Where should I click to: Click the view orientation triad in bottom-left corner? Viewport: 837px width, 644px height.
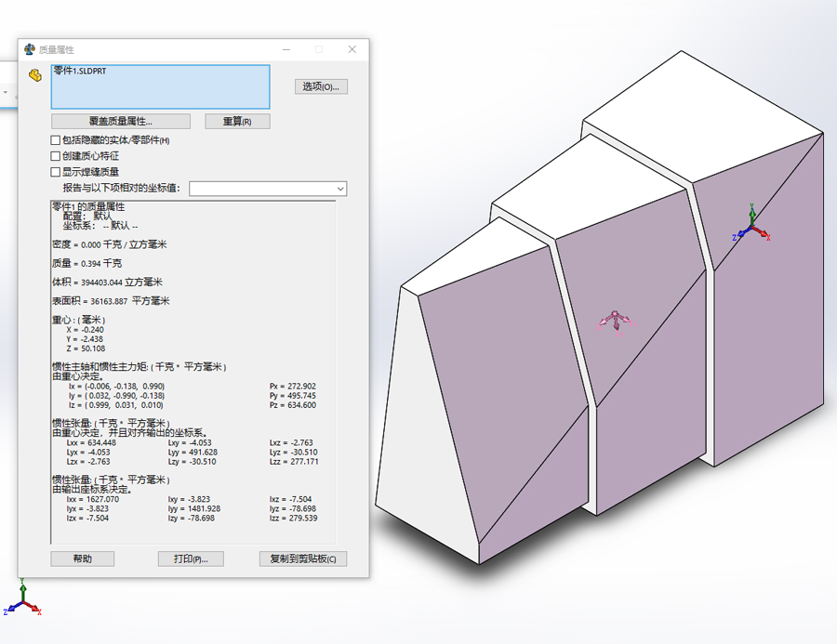tap(20, 599)
